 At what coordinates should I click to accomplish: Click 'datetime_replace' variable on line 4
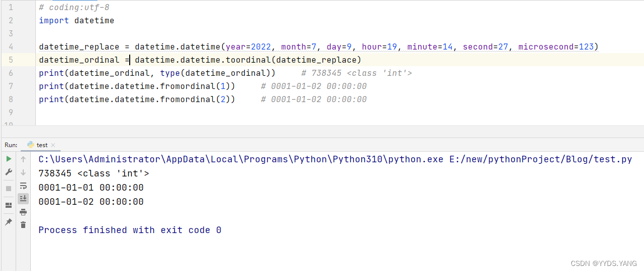(x=79, y=47)
